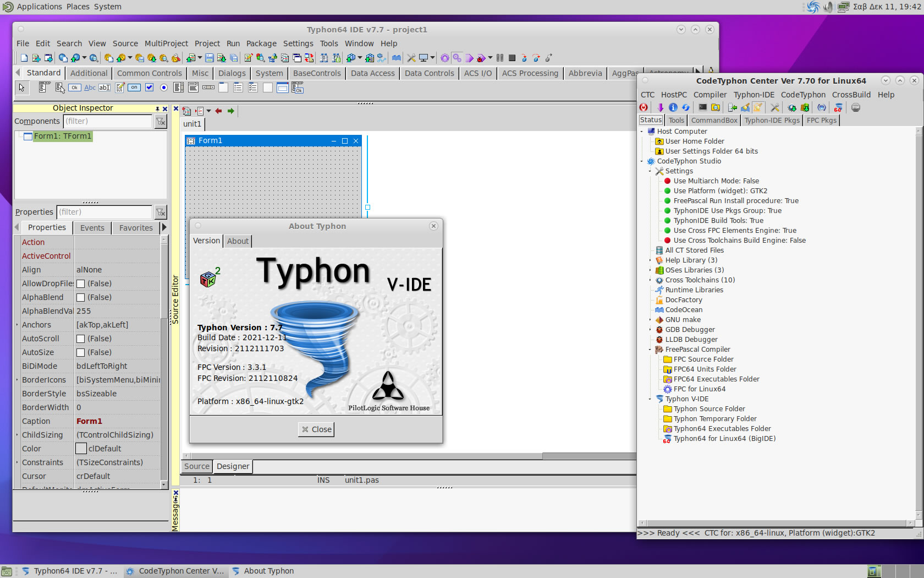Viewport: 924px width, 578px height.
Task: Click the red 64 Typhon icon in CTC toolbar
Action: [x=838, y=107]
